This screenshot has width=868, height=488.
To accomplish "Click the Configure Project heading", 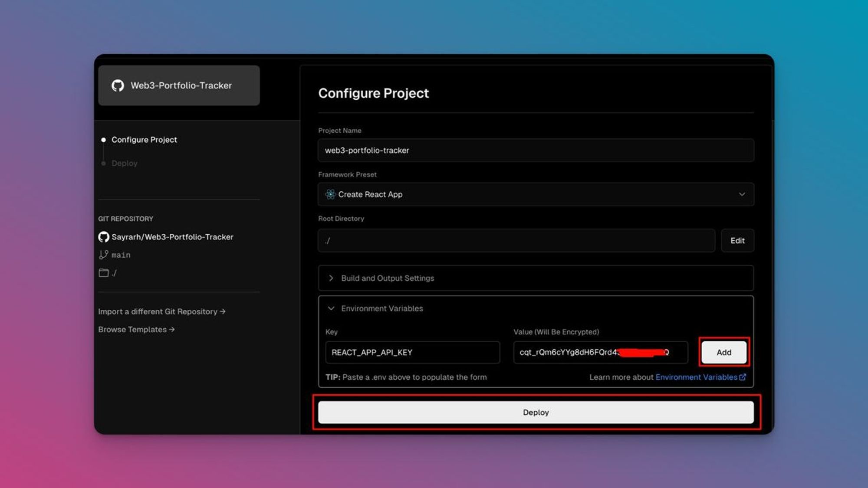I will pos(373,93).
